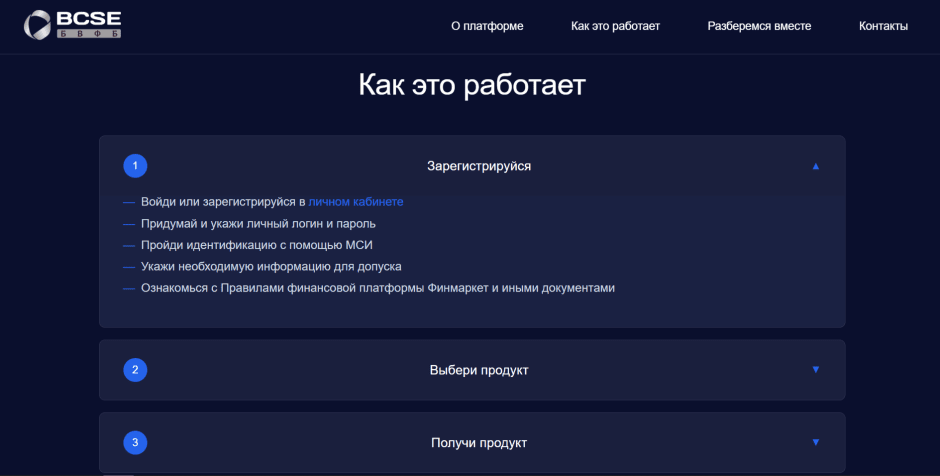The image size is (940, 476).
Task: Follow the личном кабинете link
Action: pos(356,202)
